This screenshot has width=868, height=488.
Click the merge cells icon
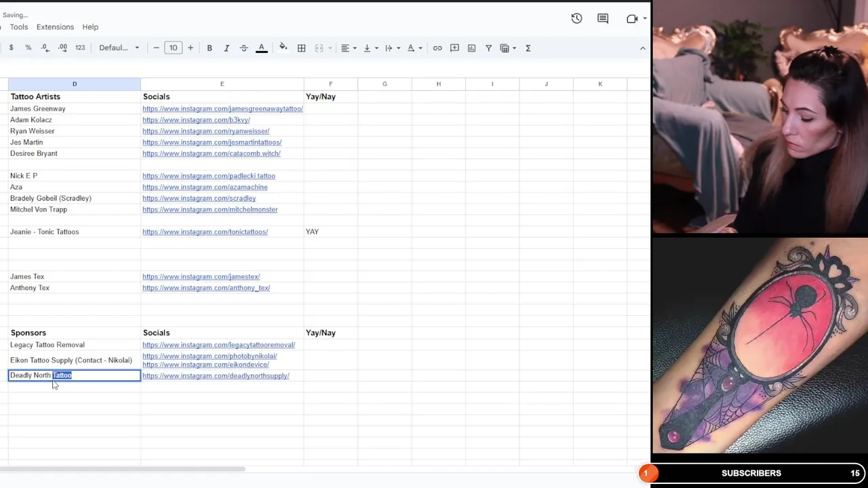319,47
